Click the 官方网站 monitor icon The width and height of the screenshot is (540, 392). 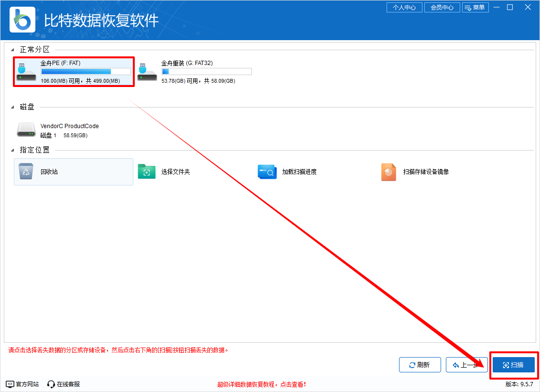(x=10, y=384)
